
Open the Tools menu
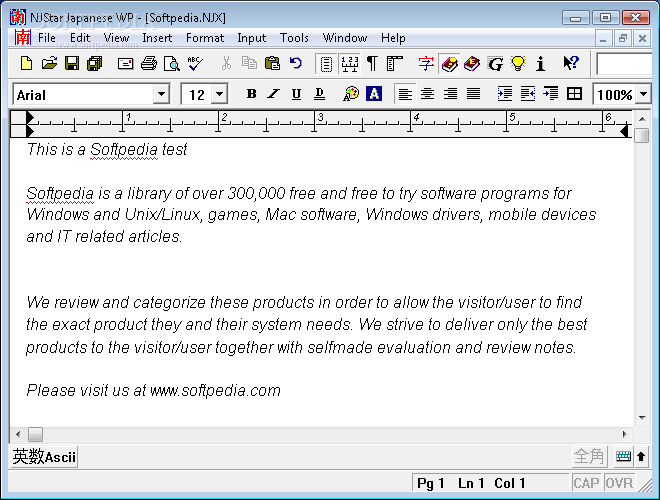click(294, 38)
